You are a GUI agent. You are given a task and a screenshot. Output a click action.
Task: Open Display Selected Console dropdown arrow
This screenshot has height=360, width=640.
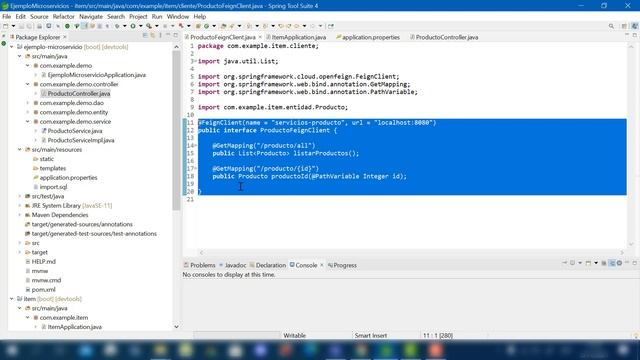(580, 263)
